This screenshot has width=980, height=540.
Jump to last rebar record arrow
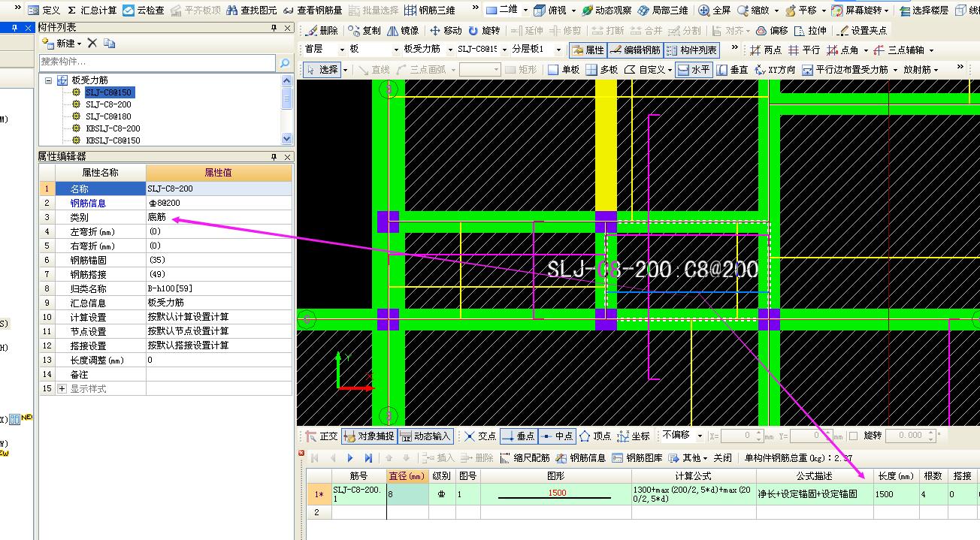(368, 457)
